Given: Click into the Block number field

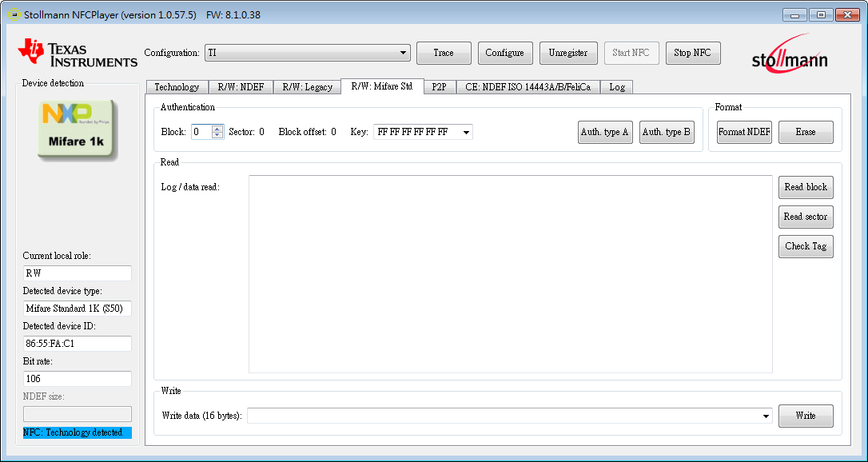Looking at the screenshot, I should coord(202,132).
